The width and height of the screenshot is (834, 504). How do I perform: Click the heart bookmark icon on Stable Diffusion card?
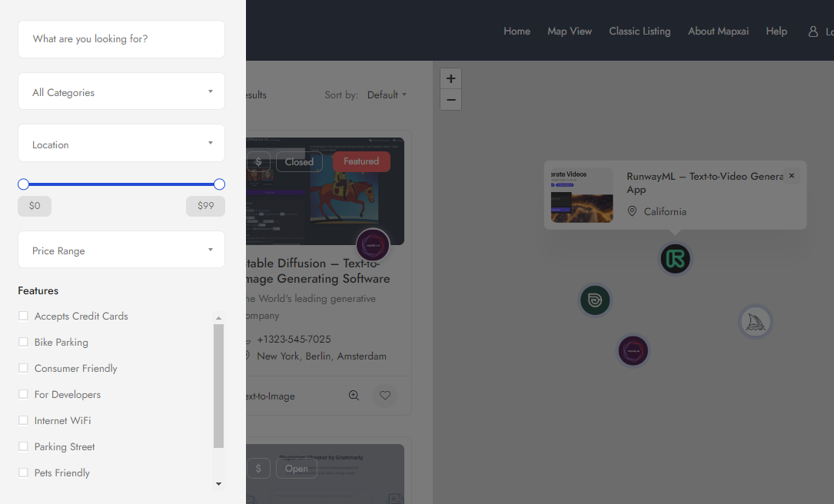click(385, 395)
